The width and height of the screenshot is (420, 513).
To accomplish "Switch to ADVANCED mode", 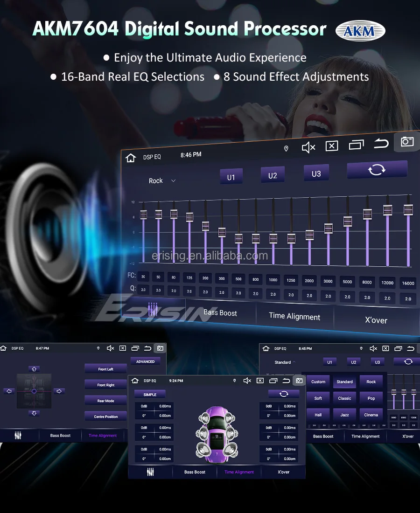I will [x=145, y=361].
